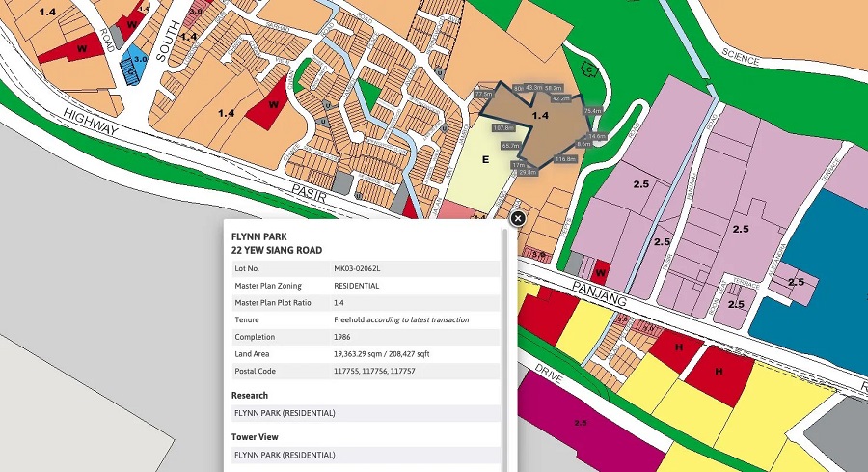
Task: Open Flynn Park (Residential) under Tower View
Action: coord(285,455)
